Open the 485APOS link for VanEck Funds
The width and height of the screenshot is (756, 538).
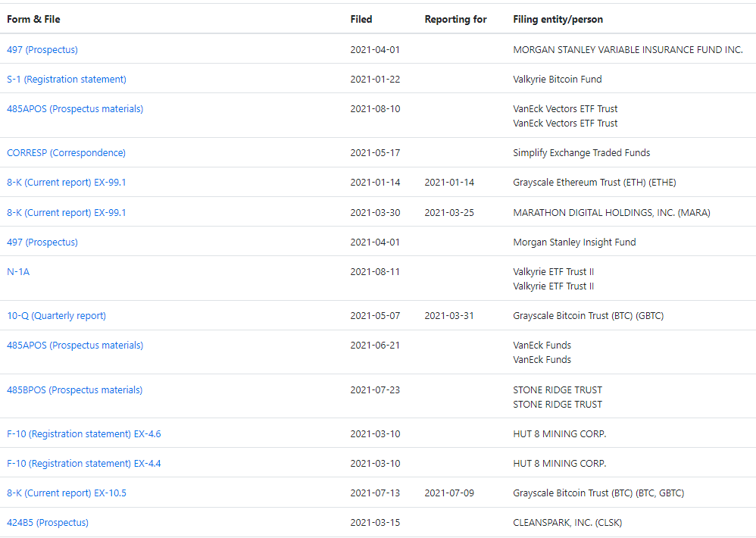[x=75, y=346]
